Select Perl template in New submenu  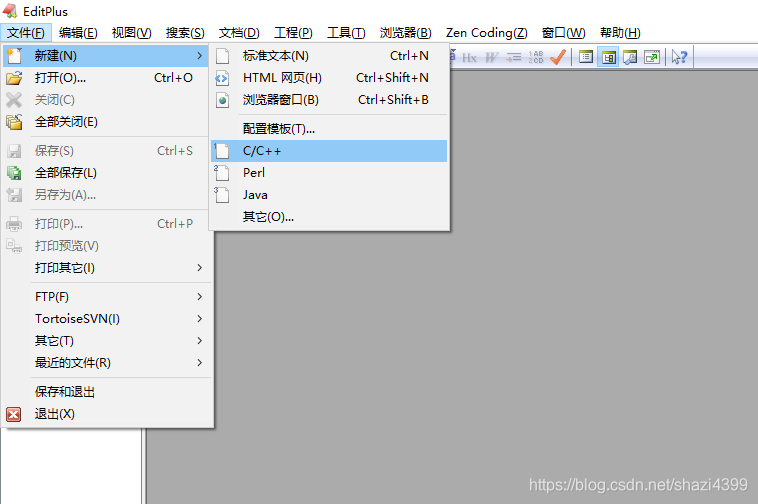pos(329,173)
